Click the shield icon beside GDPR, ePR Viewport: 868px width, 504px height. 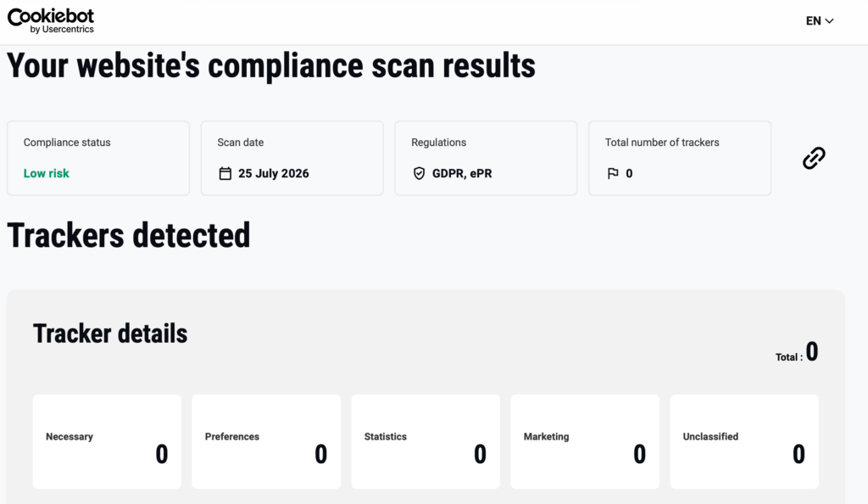[419, 173]
